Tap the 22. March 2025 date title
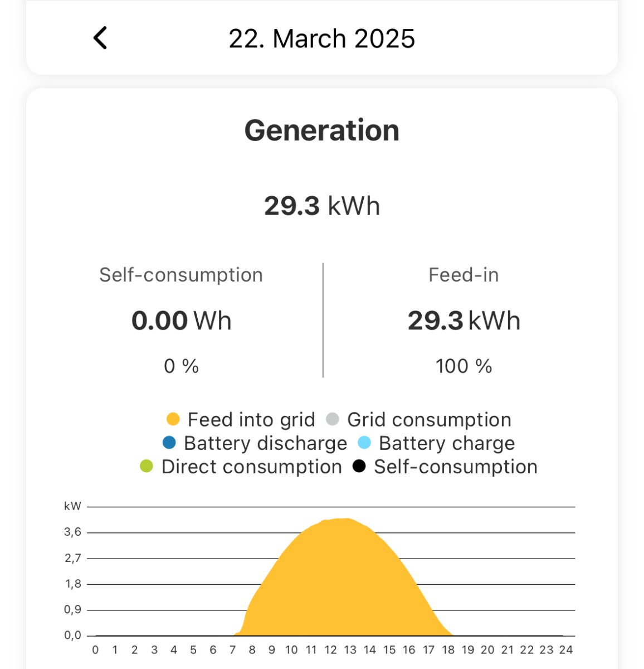 pyautogui.click(x=321, y=39)
